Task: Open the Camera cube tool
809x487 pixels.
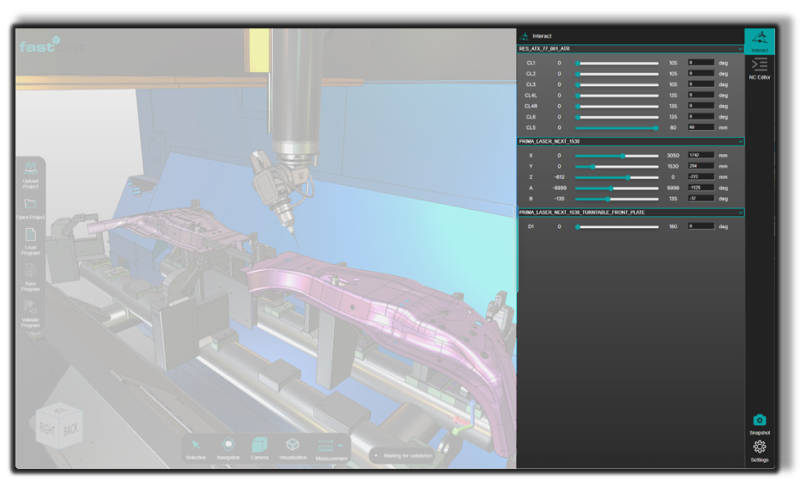Action: (x=260, y=445)
